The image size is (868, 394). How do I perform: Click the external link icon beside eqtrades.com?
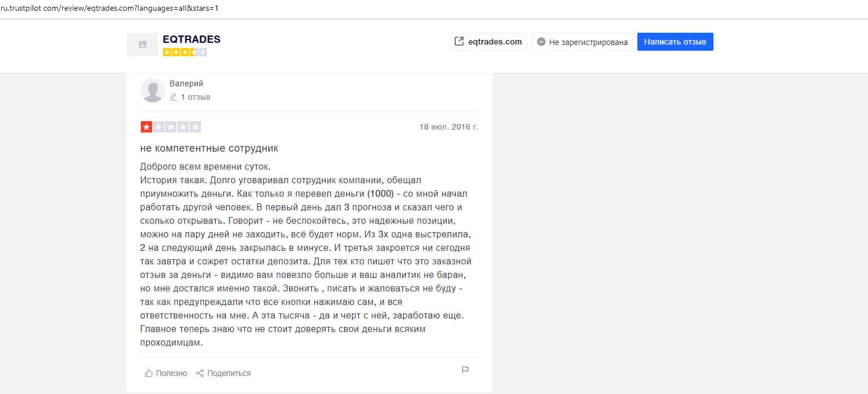pos(459,41)
